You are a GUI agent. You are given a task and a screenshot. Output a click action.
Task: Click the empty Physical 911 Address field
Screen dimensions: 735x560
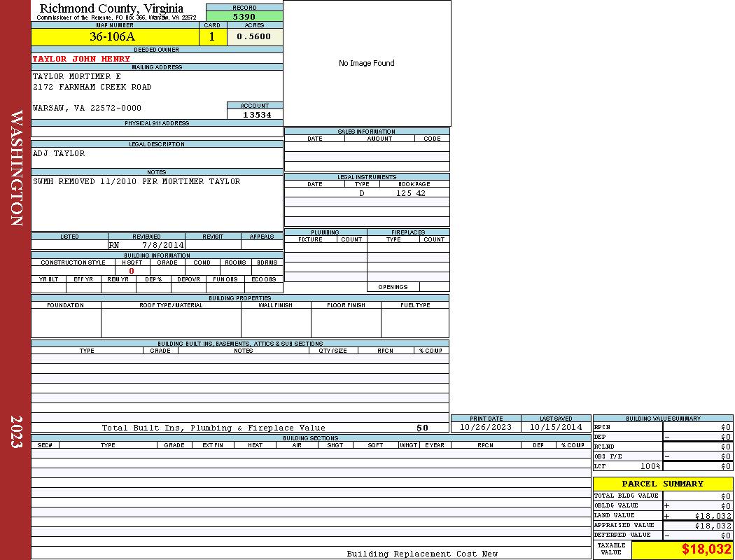[x=157, y=132]
